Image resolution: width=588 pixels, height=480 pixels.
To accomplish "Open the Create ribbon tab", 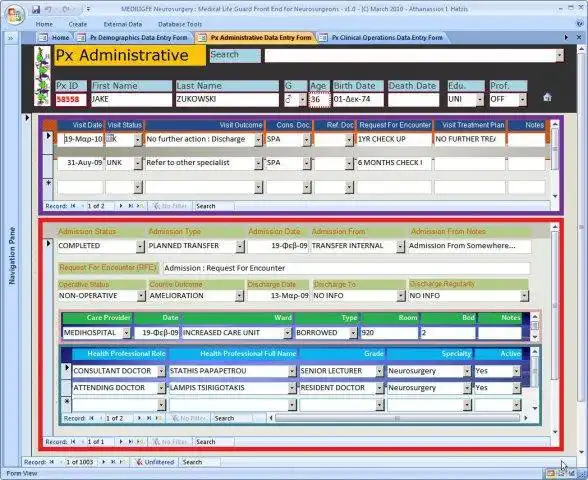I will click(78, 24).
